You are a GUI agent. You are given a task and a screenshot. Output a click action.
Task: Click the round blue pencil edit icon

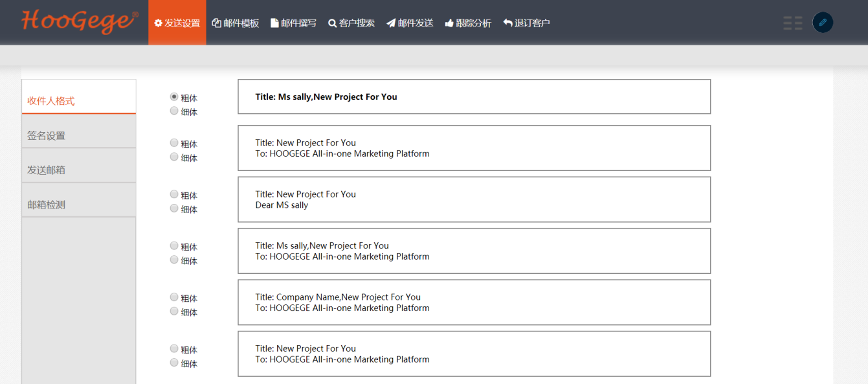pos(822,23)
